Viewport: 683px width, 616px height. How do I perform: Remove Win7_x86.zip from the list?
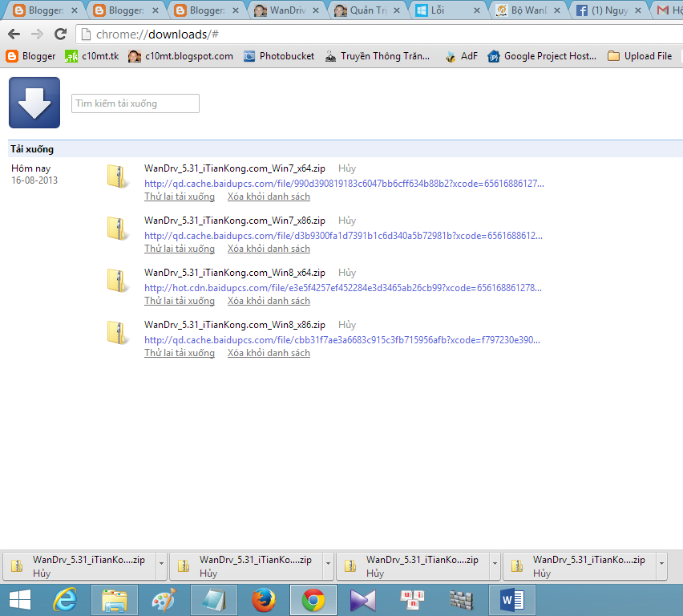pos(269,249)
